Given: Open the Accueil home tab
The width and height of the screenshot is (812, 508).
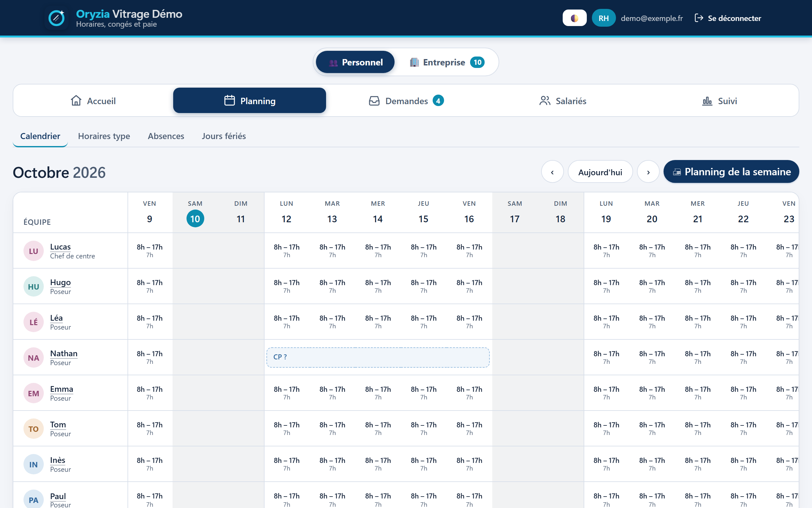Looking at the screenshot, I should [x=93, y=101].
